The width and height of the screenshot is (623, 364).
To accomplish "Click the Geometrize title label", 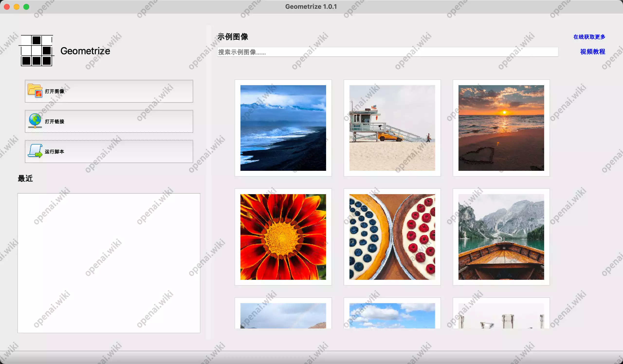I will point(85,51).
